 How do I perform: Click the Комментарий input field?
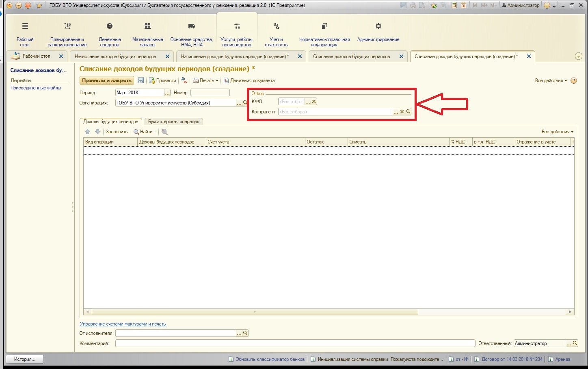(x=295, y=343)
